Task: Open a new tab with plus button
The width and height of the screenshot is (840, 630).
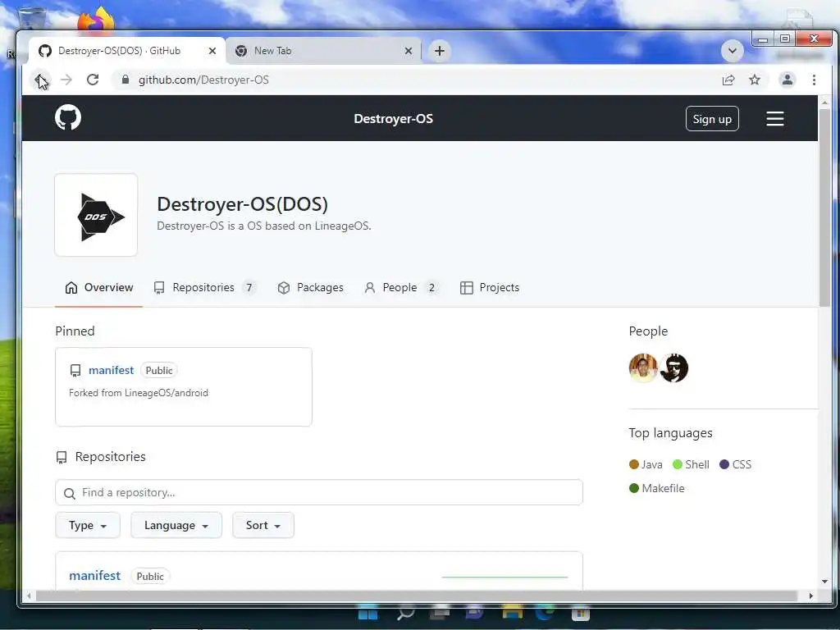Action: coord(440,51)
